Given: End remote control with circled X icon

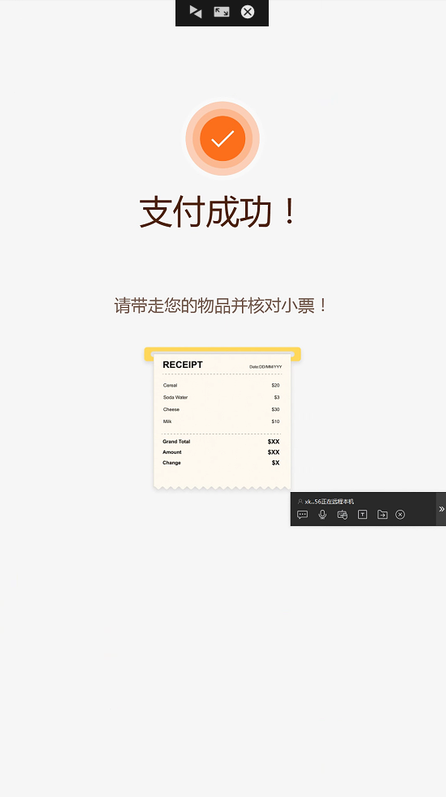Looking at the screenshot, I should pyautogui.click(x=400, y=514).
